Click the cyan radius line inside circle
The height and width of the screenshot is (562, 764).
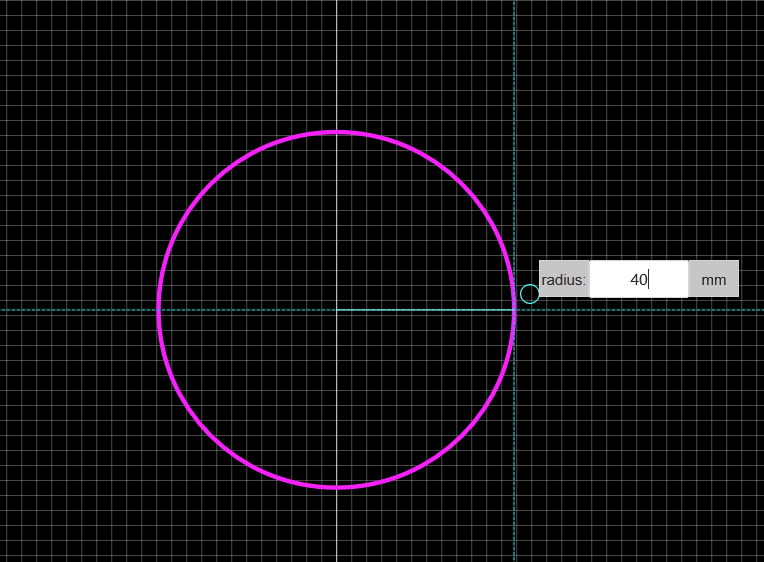[x=425, y=310]
